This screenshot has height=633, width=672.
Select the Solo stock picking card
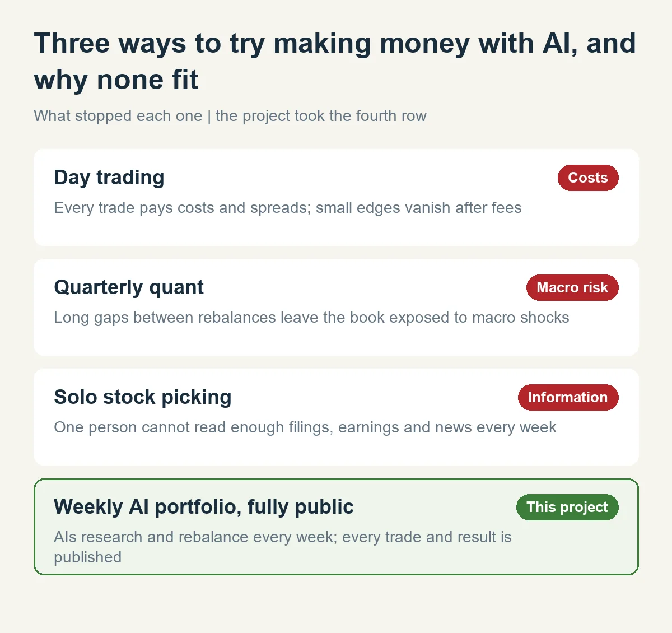click(x=336, y=417)
